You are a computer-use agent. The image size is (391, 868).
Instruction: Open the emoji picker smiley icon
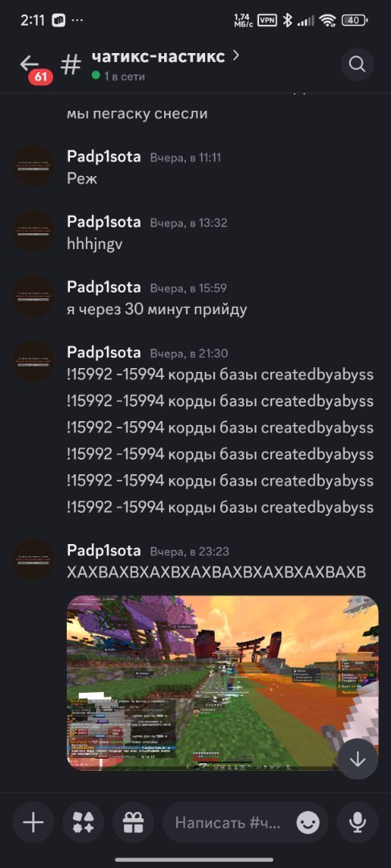308,823
